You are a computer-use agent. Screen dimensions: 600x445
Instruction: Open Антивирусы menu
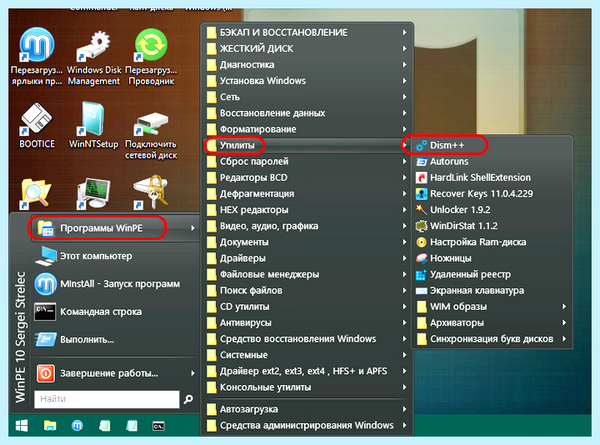307,323
